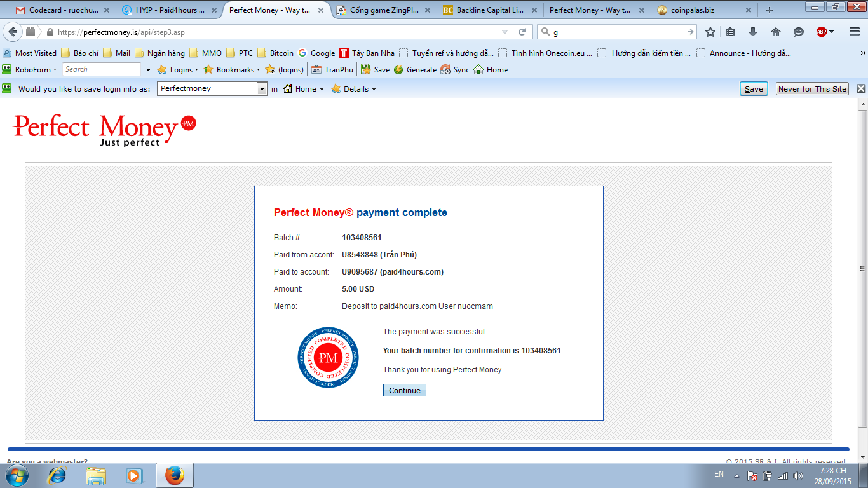Click RoboForm Sync toolbar item
This screenshot has width=868, height=488.
455,70
